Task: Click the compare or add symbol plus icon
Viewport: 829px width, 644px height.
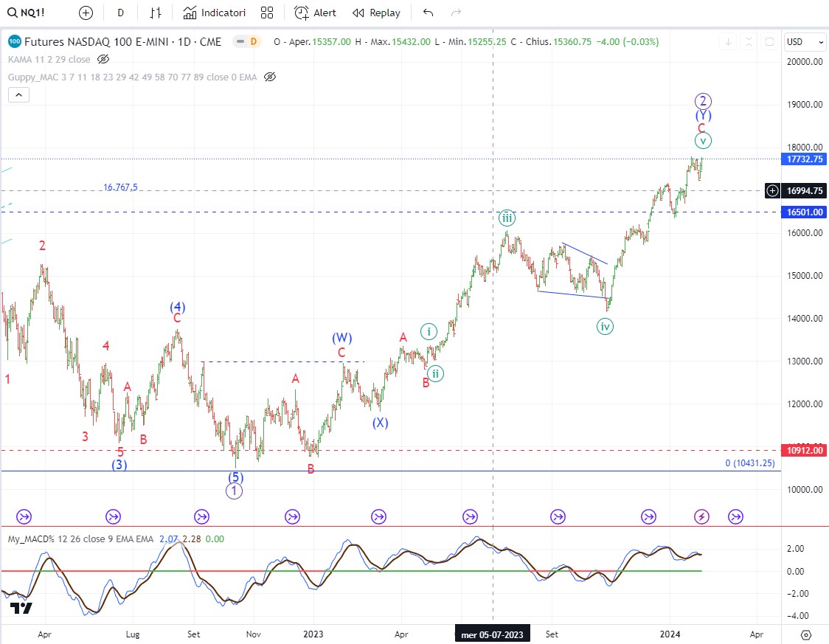Action: tap(86, 13)
